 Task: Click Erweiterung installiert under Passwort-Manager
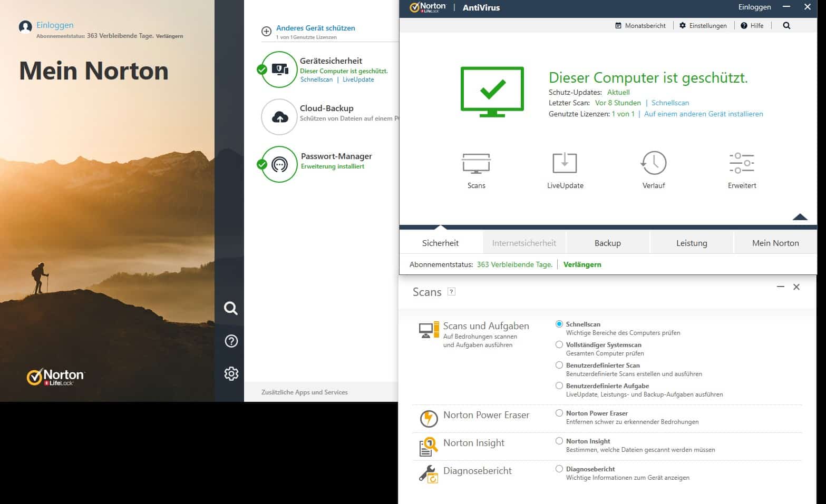[x=333, y=166]
